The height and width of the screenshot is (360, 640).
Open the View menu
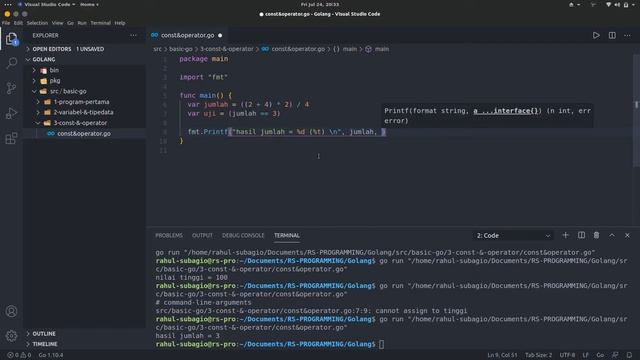(58, 23)
